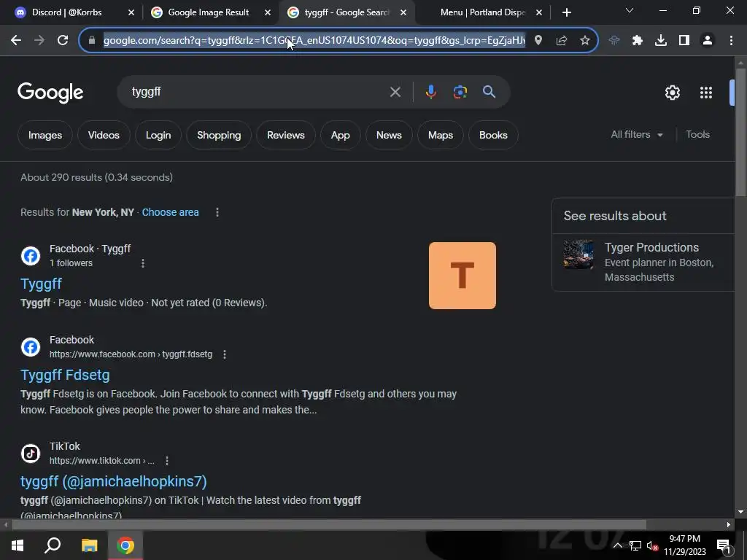
Task: Click the Chrome taskbar icon
Action: coord(125,545)
